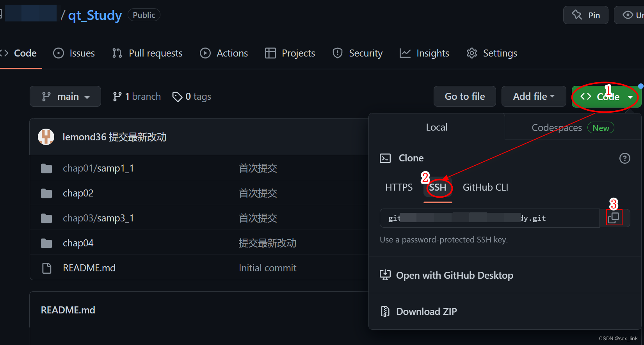This screenshot has height=345, width=644.
Task: Pin the repository with Pin button
Action: [x=585, y=15]
